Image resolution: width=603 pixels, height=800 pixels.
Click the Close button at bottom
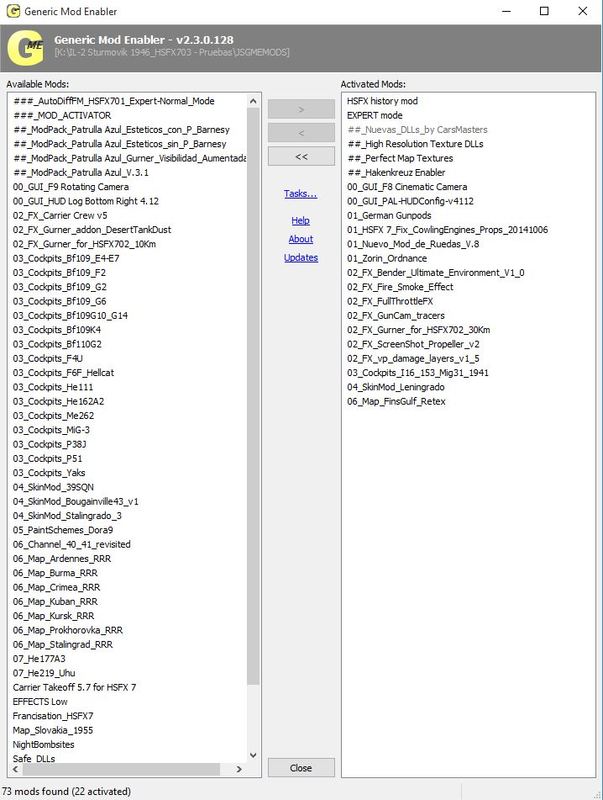[x=301, y=768]
